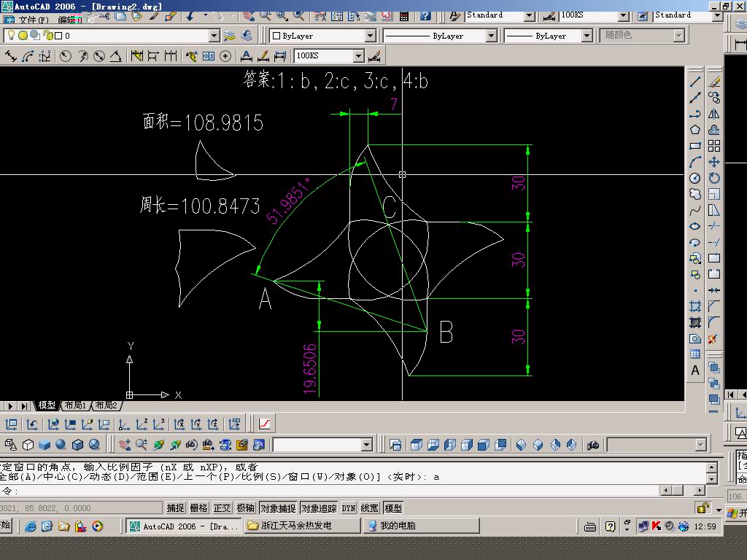Select the Offset modify tool

click(714, 130)
